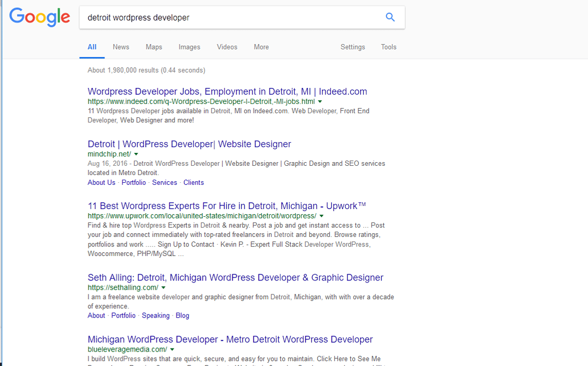
Task: Open the Indeed Wordpress Developer Jobs result
Action: (x=227, y=92)
